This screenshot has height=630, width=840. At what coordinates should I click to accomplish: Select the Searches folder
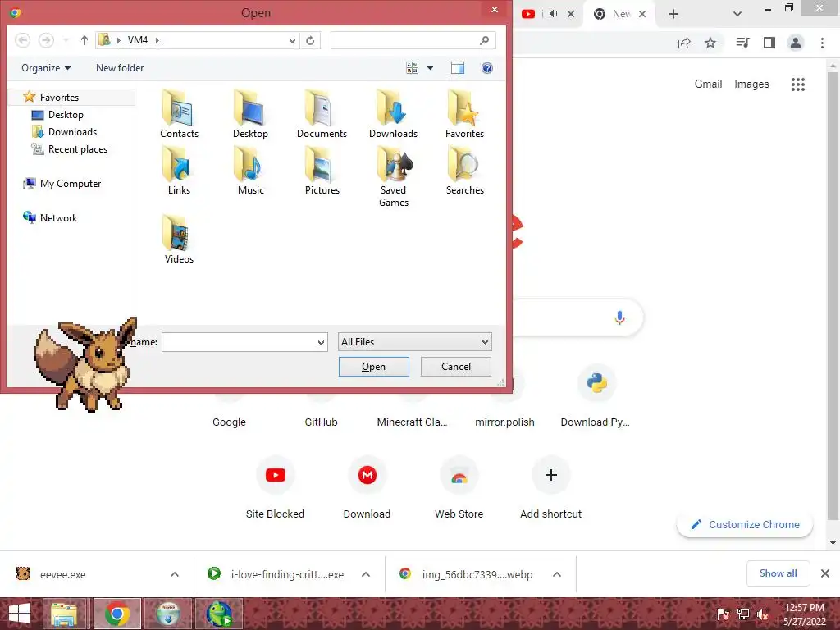464,171
